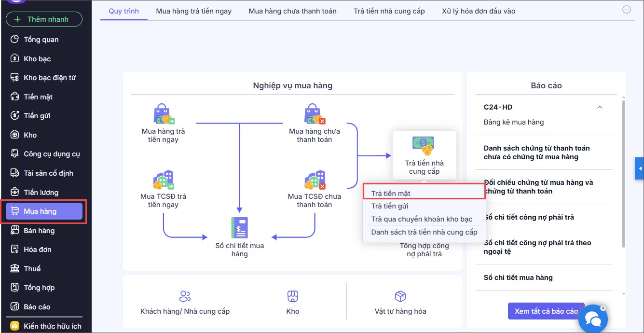The width and height of the screenshot is (644, 333).
Task: Open the more options ellipsis at top right
Action: [627, 9]
